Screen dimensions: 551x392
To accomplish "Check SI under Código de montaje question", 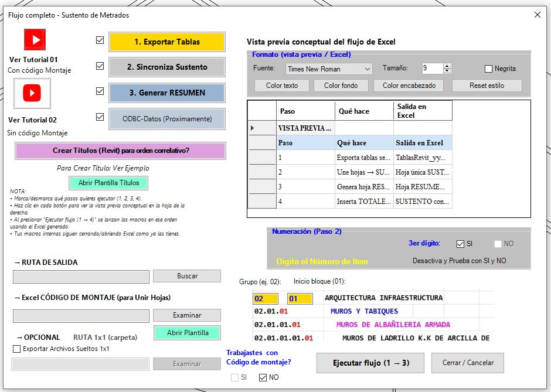I will click(234, 377).
